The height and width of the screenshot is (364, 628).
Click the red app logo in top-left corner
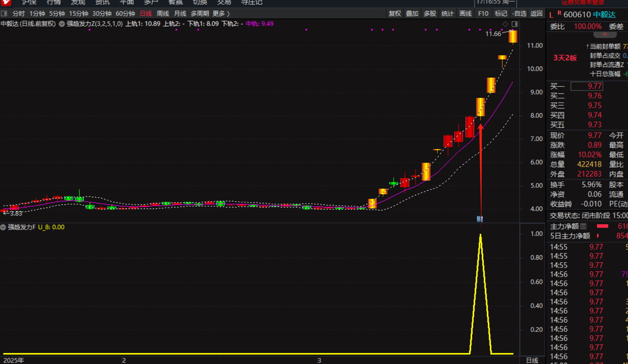click(x=6, y=2)
